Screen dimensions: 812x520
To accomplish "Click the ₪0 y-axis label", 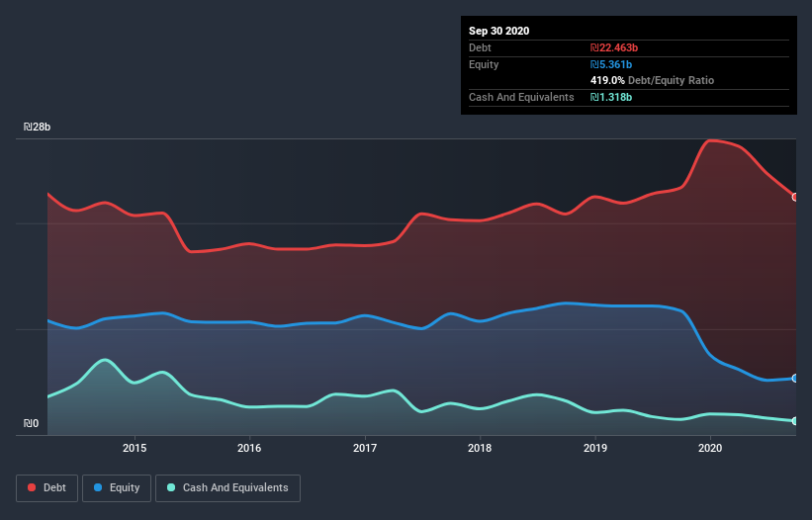I will point(31,423).
